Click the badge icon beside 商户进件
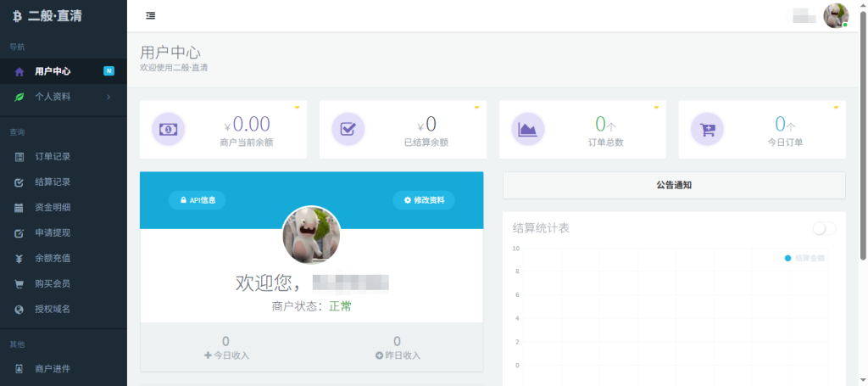Image resolution: width=868 pixels, height=386 pixels. [x=19, y=369]
